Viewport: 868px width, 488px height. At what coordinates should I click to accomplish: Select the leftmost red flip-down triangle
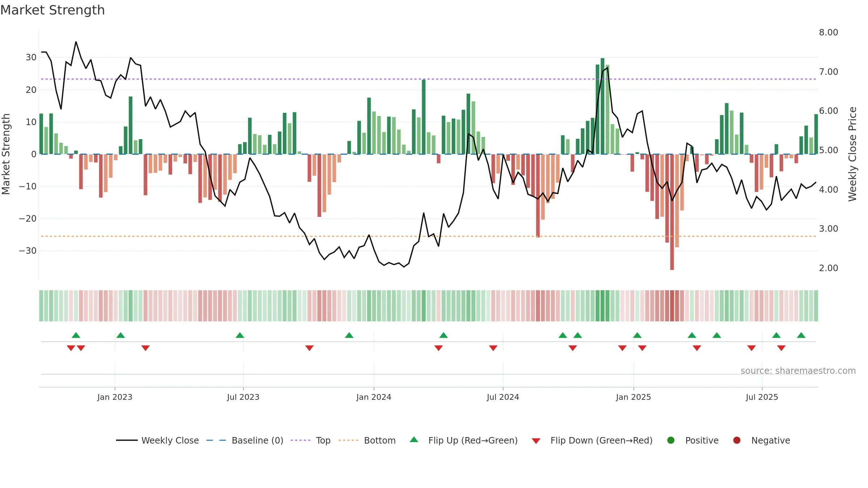click(71, 348)
